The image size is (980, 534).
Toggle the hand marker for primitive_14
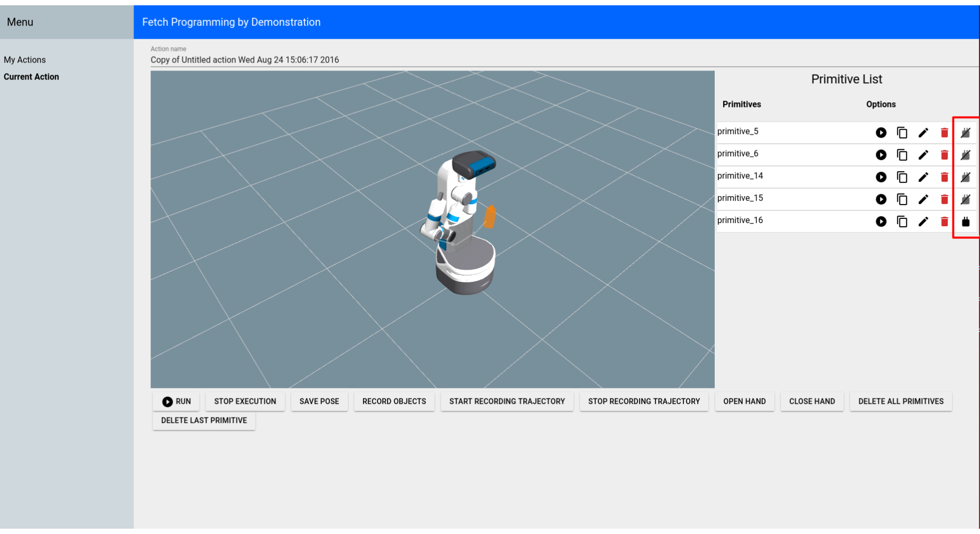click(966, 177)
